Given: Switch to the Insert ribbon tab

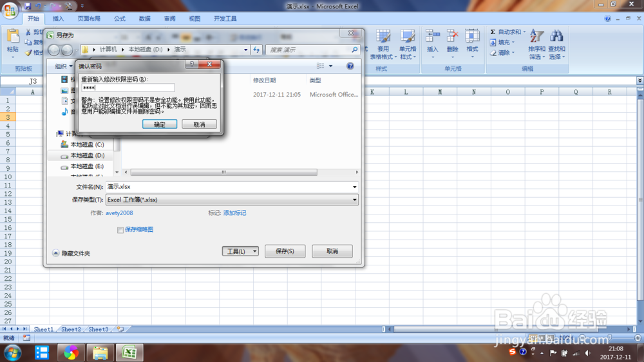Looking at the screenshot, I should pyautogui.click(x=59, y=19).
